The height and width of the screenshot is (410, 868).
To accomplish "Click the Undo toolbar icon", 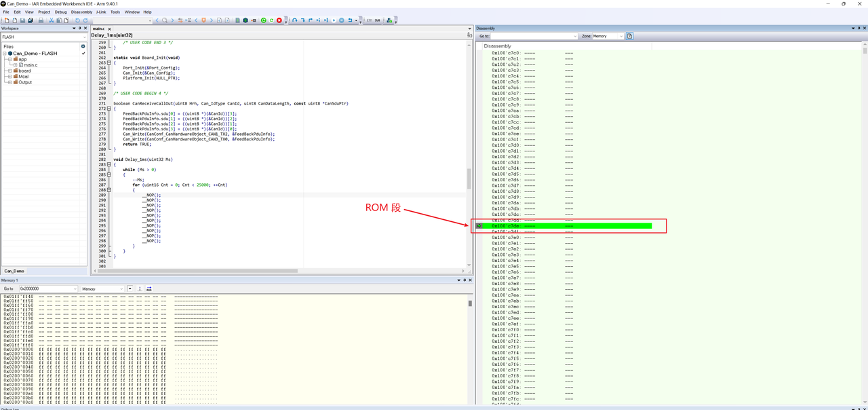I will click(x=77, y=20).
